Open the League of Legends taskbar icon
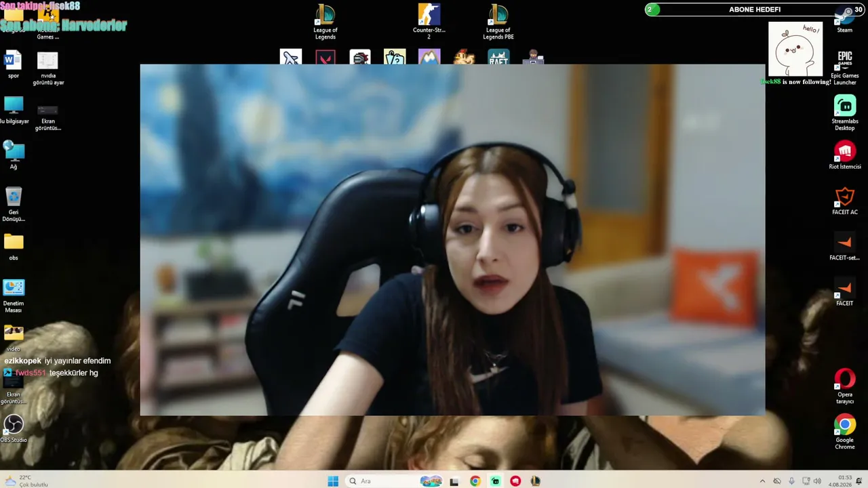The width and height of the screenshot is (868, 488). 536,481
